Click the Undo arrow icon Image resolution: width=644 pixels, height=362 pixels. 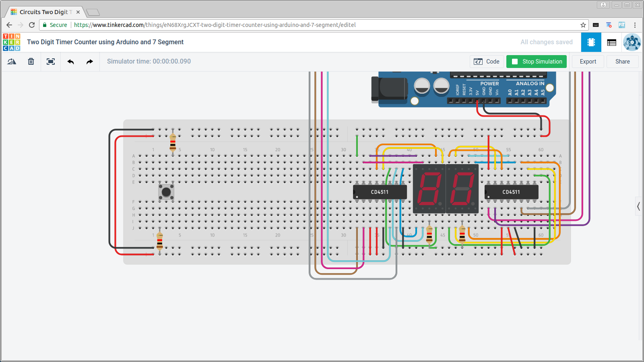point(70,61)
